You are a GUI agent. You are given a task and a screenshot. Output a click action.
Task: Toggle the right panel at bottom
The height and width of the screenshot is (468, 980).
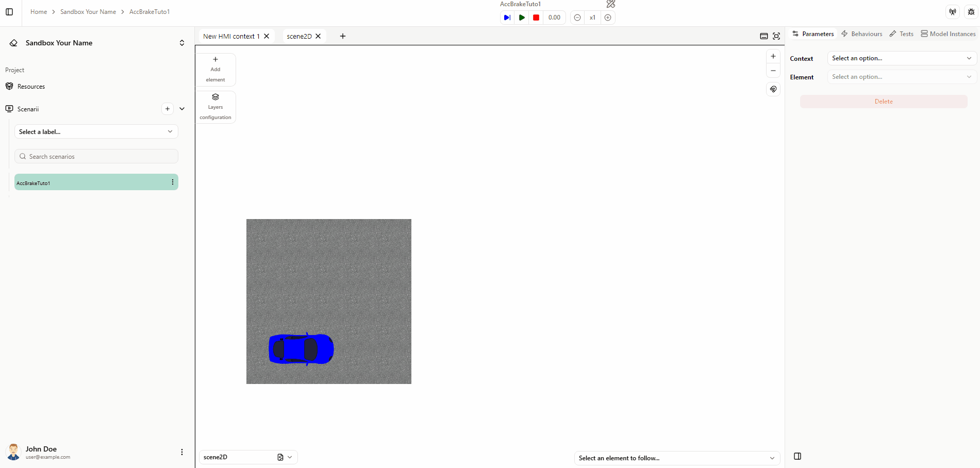798,456
